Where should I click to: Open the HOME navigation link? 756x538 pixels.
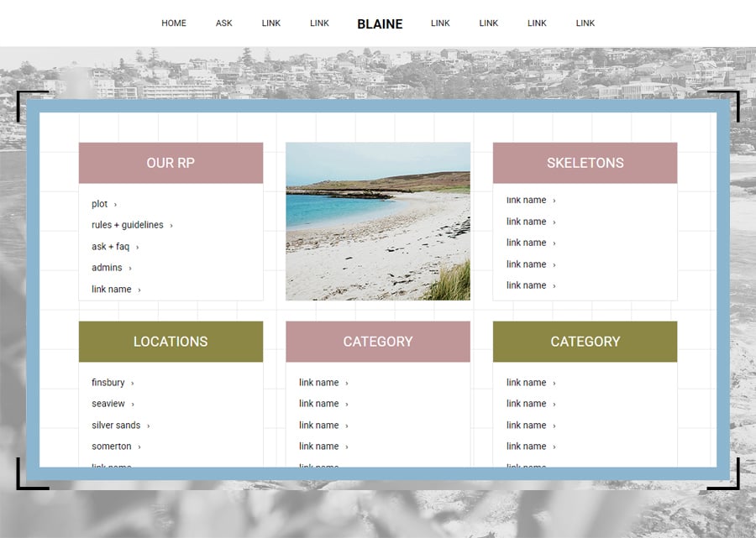(174, 24)
